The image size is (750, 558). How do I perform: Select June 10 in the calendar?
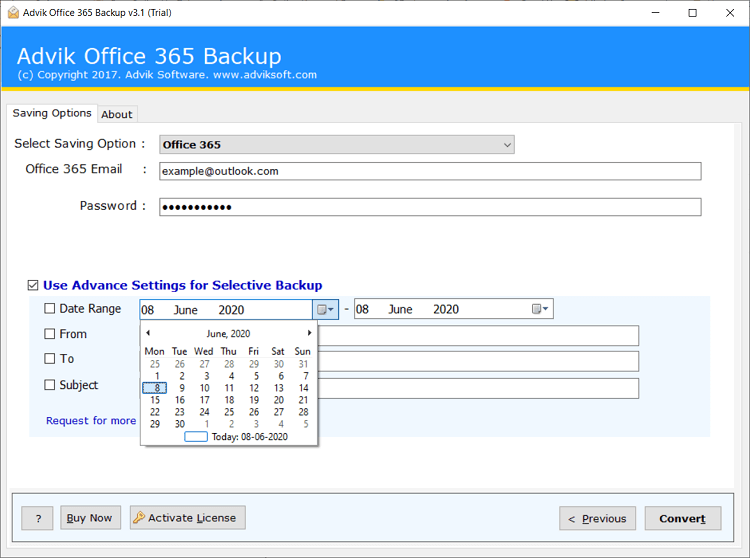205,388
